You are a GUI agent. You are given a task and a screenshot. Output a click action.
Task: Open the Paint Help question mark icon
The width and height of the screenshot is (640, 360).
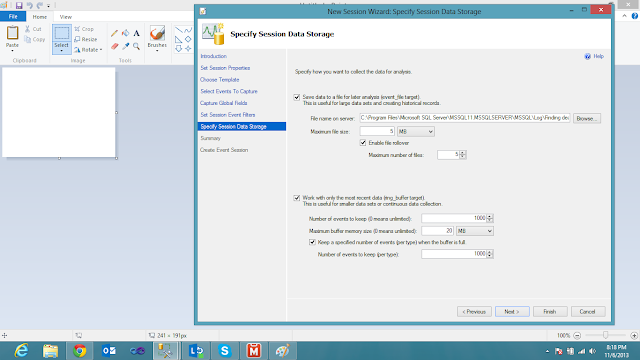pyautogui.click(x=635, y=16)
